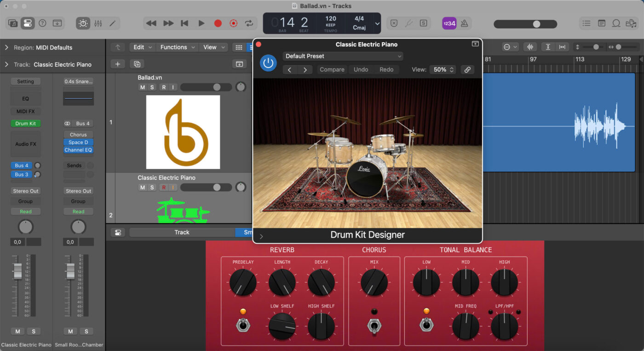
Task: Open the Edit menu in Tracks area
Action: [x=143, y=47]
